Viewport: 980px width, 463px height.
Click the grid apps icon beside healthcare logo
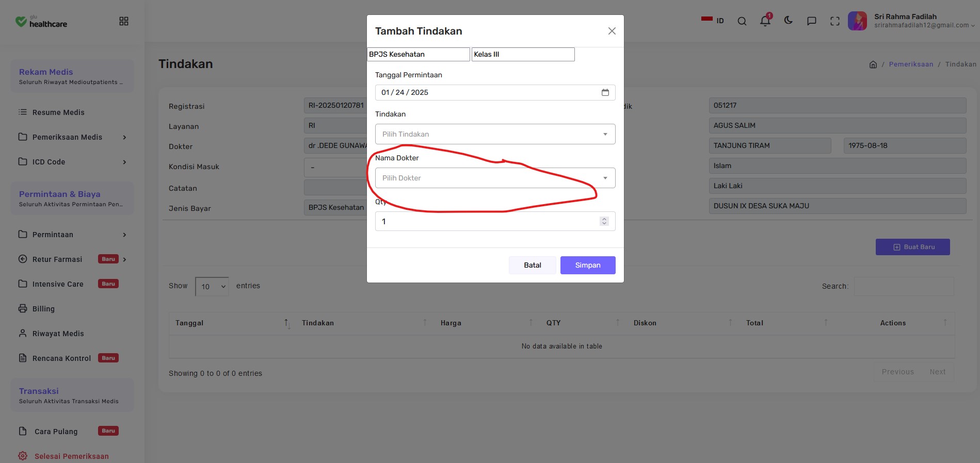(124, 21)
